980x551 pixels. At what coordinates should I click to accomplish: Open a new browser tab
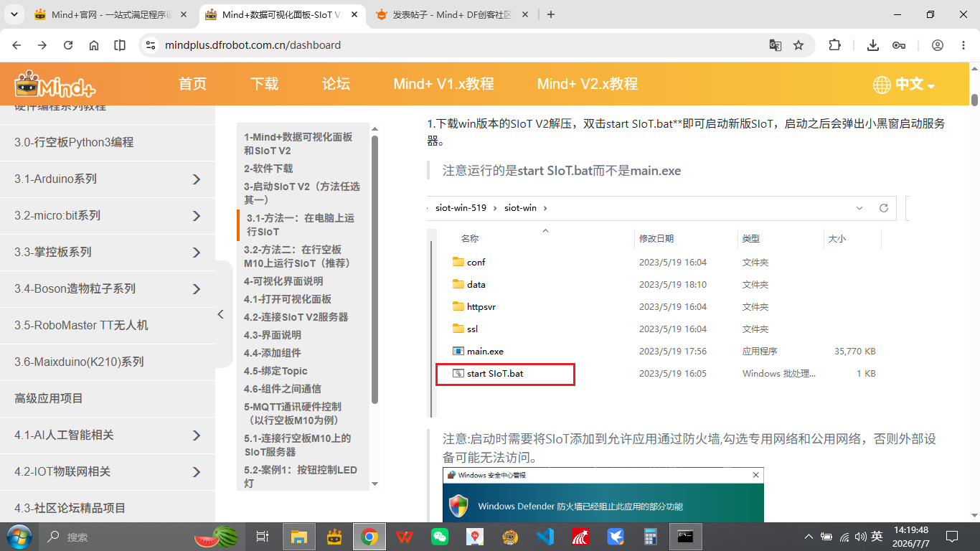(x=551, y=14)
